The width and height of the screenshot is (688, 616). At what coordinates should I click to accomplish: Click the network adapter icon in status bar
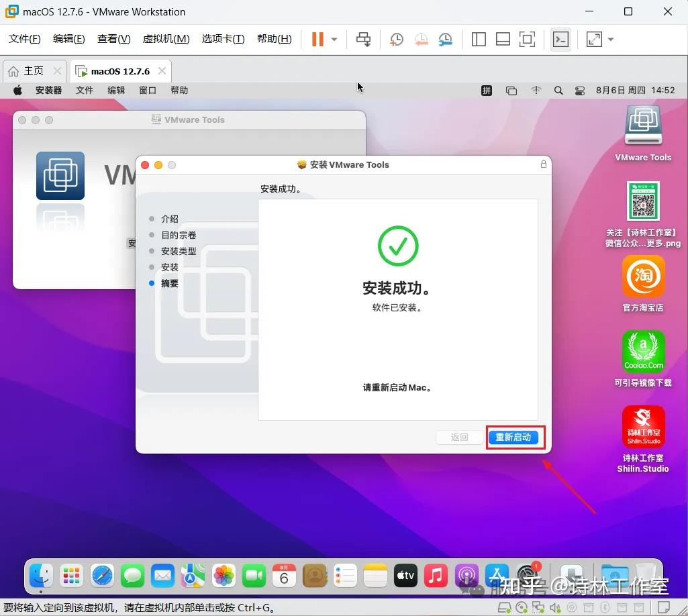pos(538,608)
